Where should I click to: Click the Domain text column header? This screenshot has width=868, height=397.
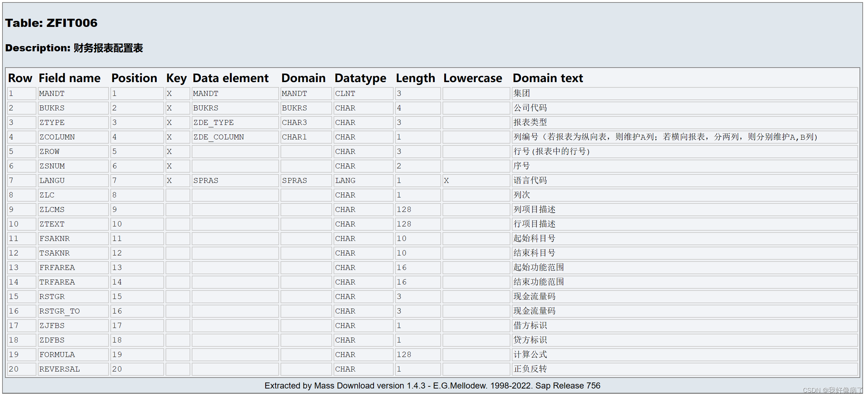[548, 78]
